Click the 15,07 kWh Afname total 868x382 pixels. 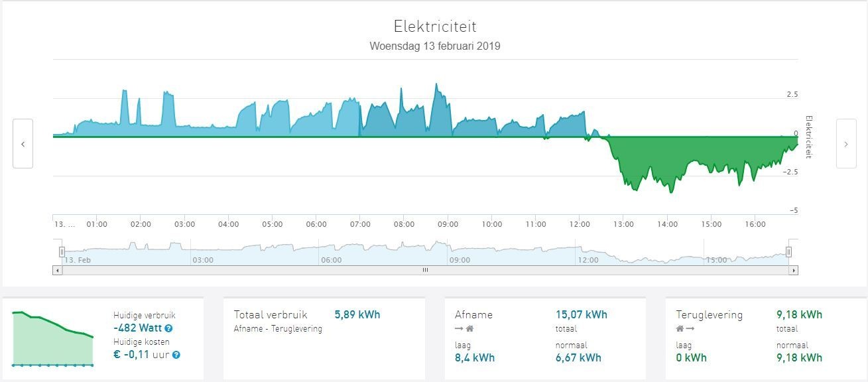[581, 314]
